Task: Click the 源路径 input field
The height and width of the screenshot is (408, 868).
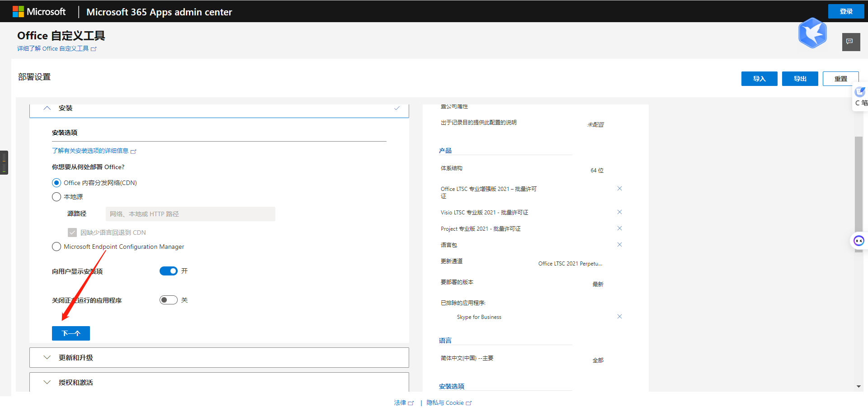Action: click(190, 214)
